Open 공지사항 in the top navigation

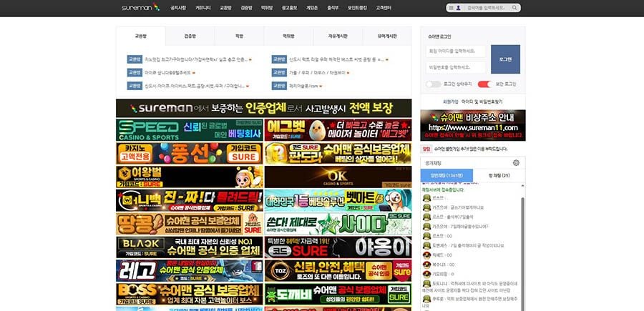point(178,8)
